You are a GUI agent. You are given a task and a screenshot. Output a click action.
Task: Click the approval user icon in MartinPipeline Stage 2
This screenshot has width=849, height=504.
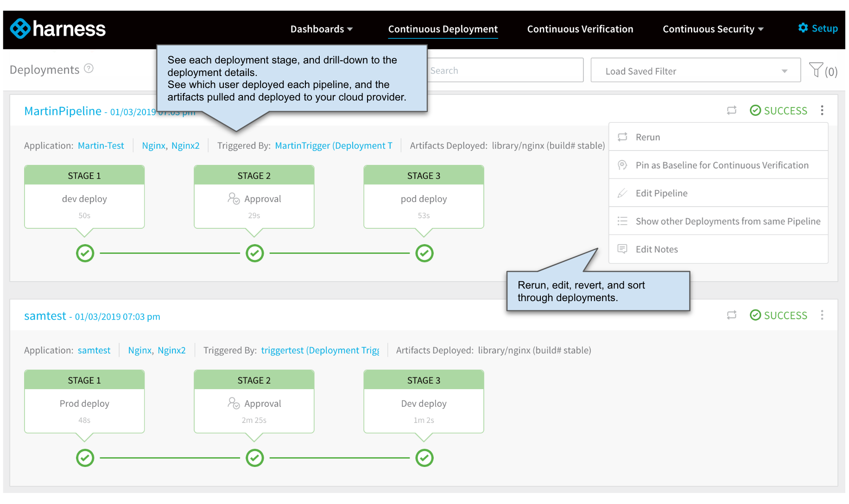click(234, 198)
